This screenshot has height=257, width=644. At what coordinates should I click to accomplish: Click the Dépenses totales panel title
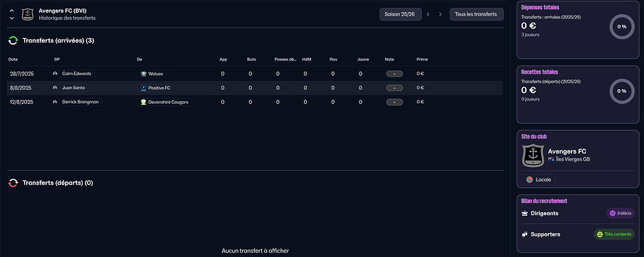coord(540,7)
